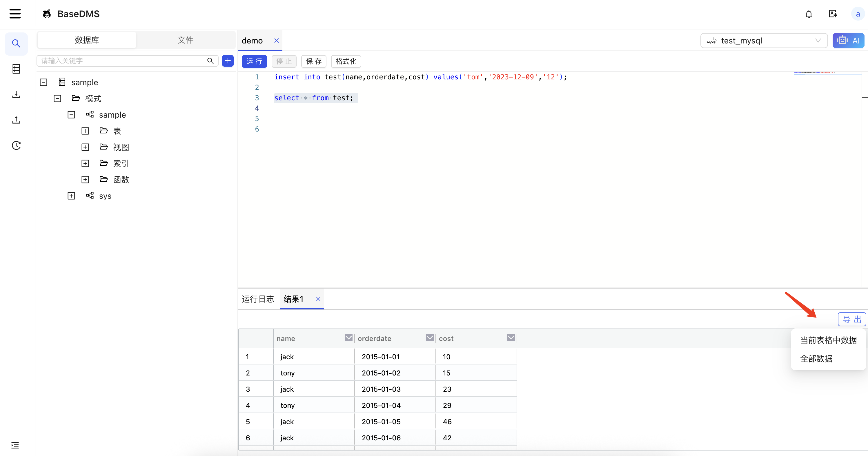This screenshot has width=868, height=456.
Task: Open user avatar 'a' menu
Action: click(858, 14)
